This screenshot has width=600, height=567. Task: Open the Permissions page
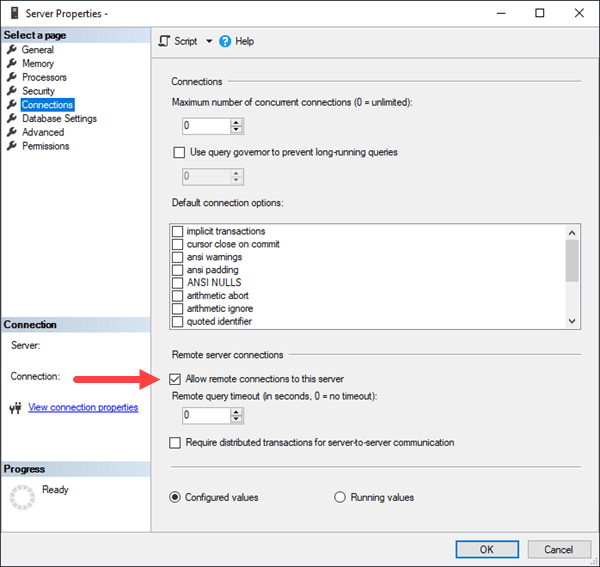pyautogui.click(x=45, y=146)
